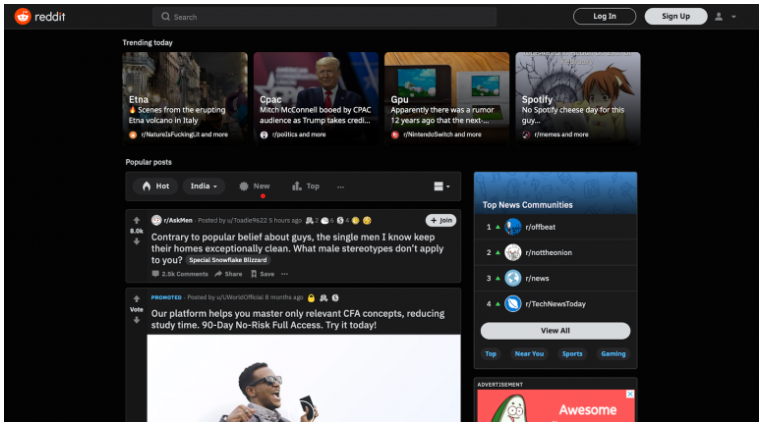Image resolution: width=761 pixels, height=423 pixels.
Task: Open the r/news community icon
Action: click(513, 278)
